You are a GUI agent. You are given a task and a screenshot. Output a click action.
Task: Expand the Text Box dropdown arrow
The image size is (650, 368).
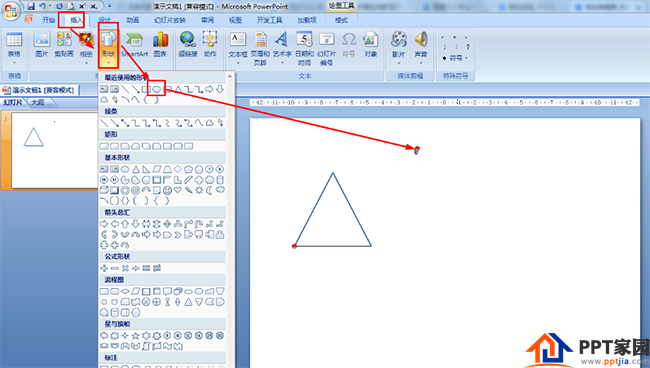tap(238, 63)
